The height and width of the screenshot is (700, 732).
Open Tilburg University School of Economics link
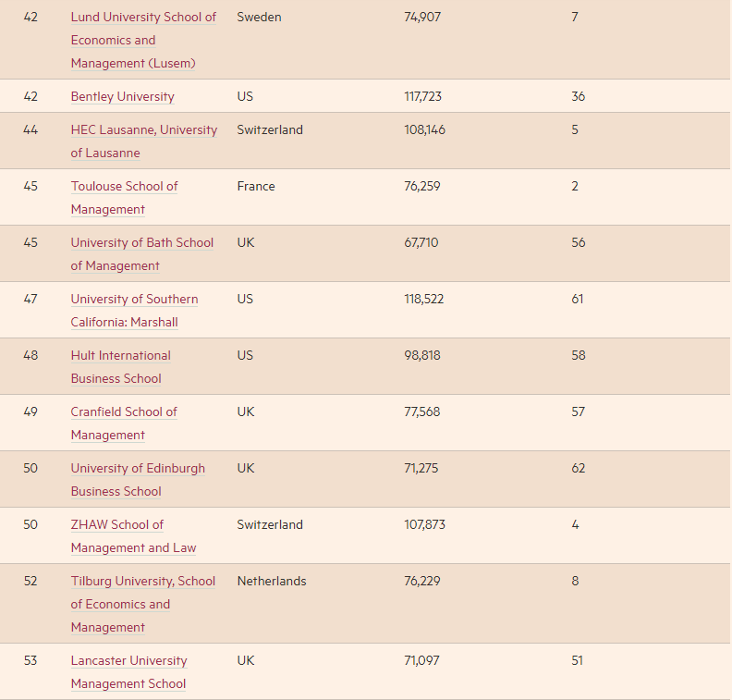pos(143,605)
